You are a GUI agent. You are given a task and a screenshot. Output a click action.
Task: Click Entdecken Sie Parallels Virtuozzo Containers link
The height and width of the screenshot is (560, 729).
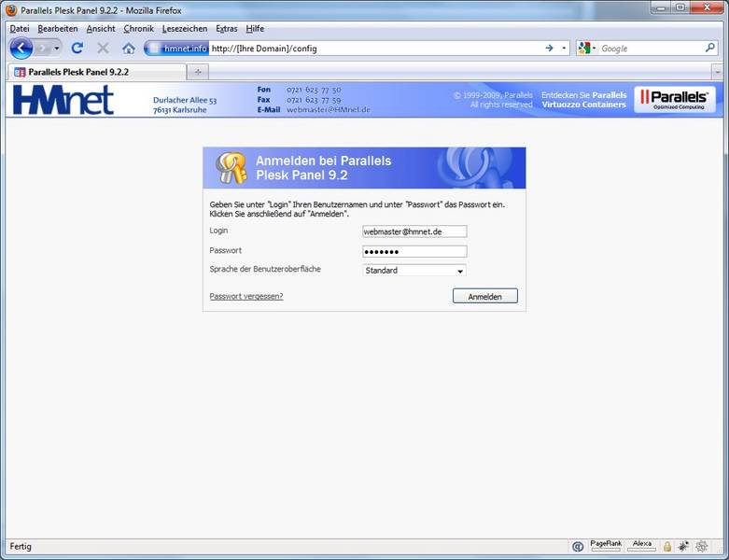[x=584, y=100]
